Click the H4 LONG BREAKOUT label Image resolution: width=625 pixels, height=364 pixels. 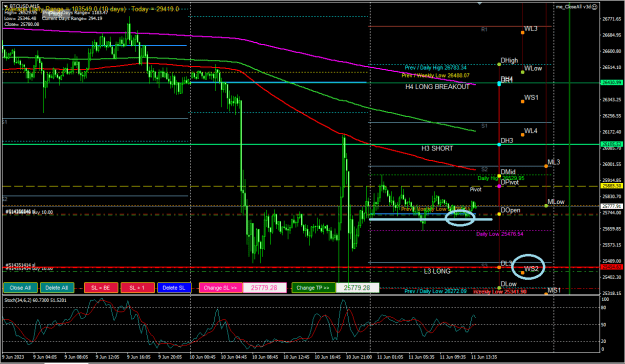(x=437, y=87)
